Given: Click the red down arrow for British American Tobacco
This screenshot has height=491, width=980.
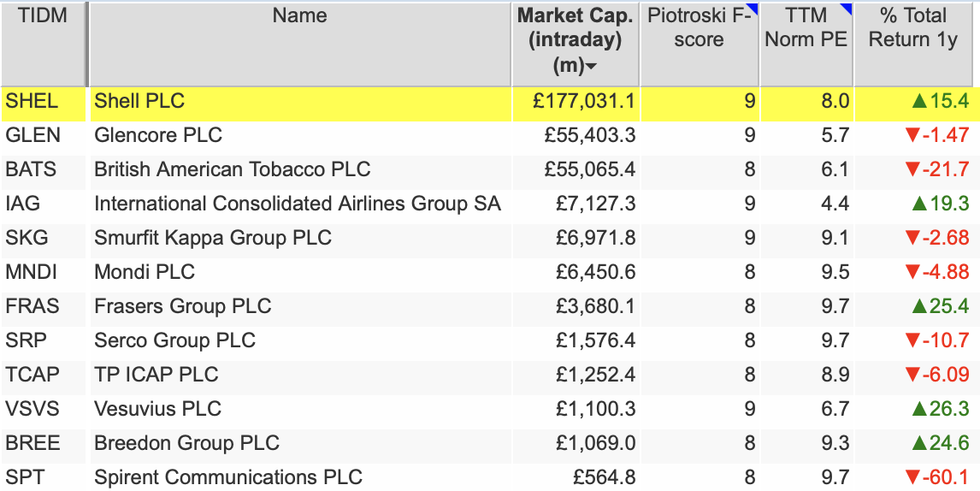Looking at the screenshot, I should [x=912, y=169].
